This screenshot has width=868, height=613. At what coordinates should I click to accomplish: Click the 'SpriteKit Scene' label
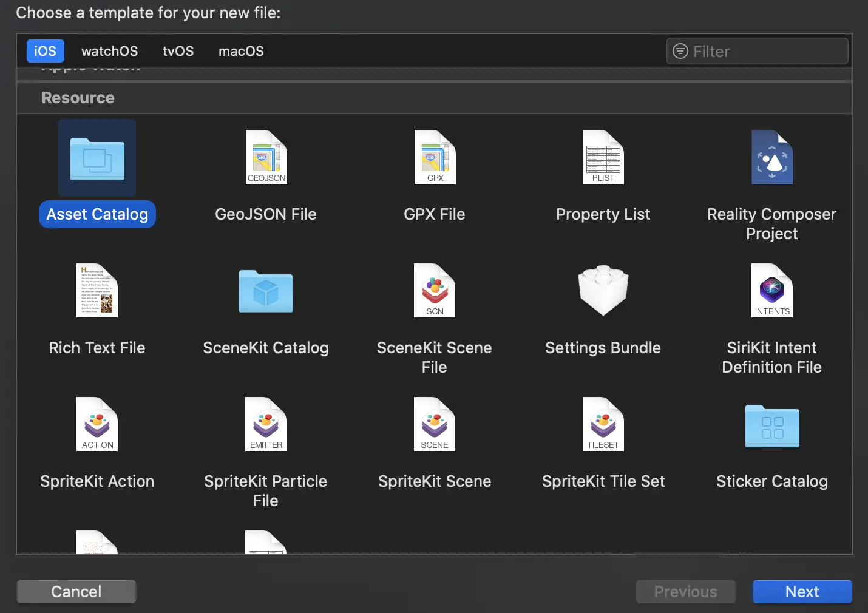coord(435,481)
